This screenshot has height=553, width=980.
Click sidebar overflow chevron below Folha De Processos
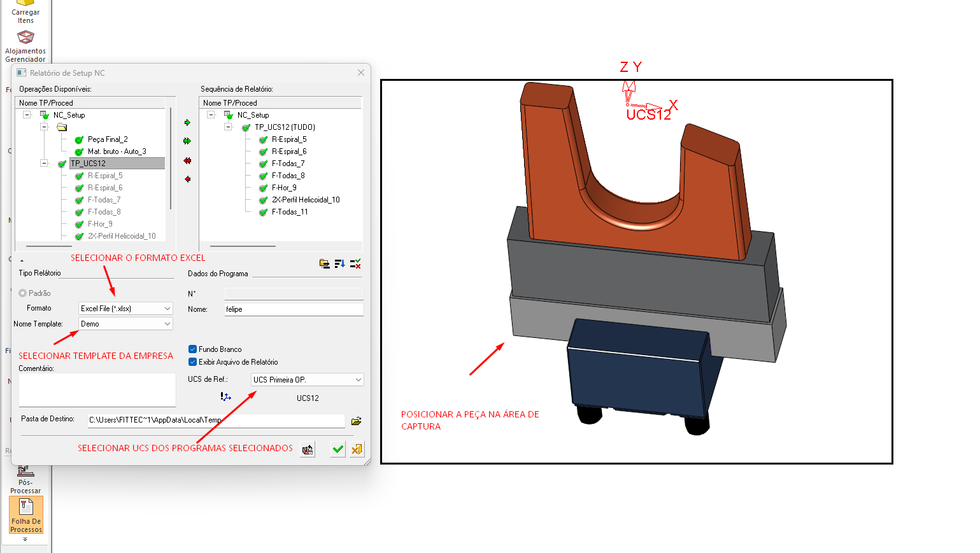(x=25, y=539)
